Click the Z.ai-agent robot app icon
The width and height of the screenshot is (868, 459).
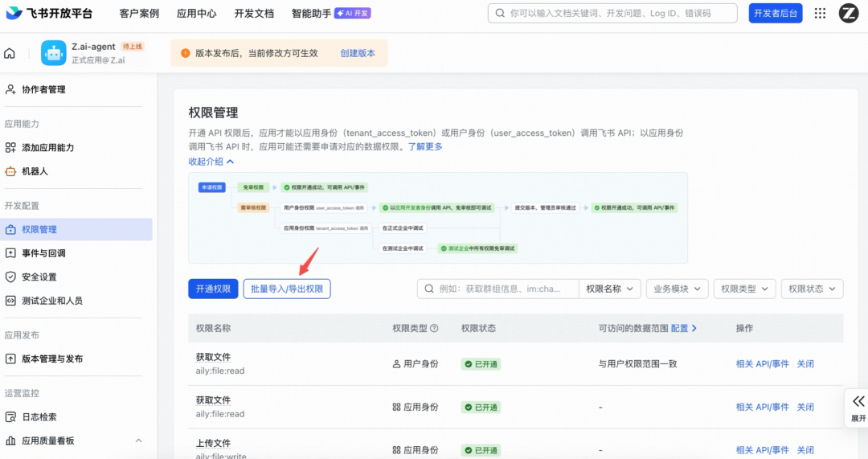[x=54, y=54]
